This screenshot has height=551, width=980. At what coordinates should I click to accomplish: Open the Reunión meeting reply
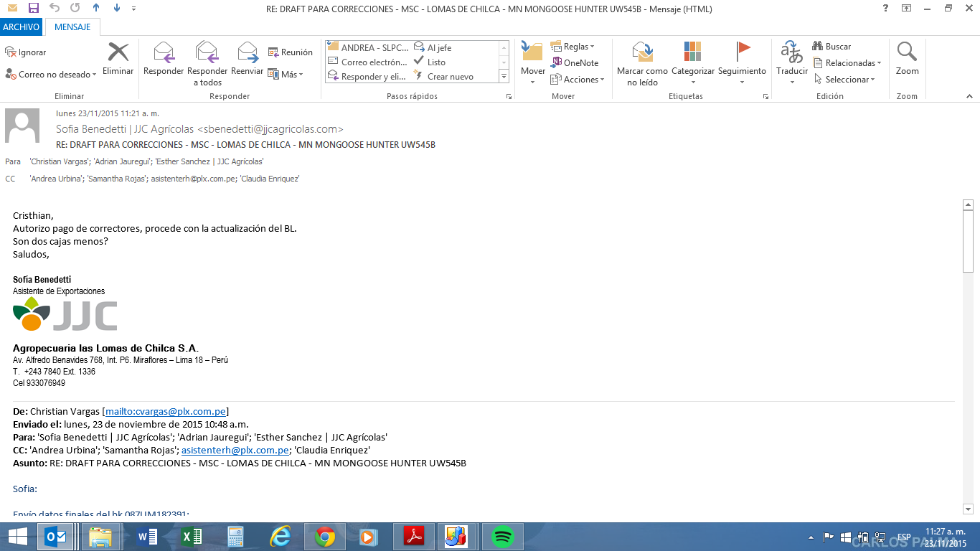point(291,52)
